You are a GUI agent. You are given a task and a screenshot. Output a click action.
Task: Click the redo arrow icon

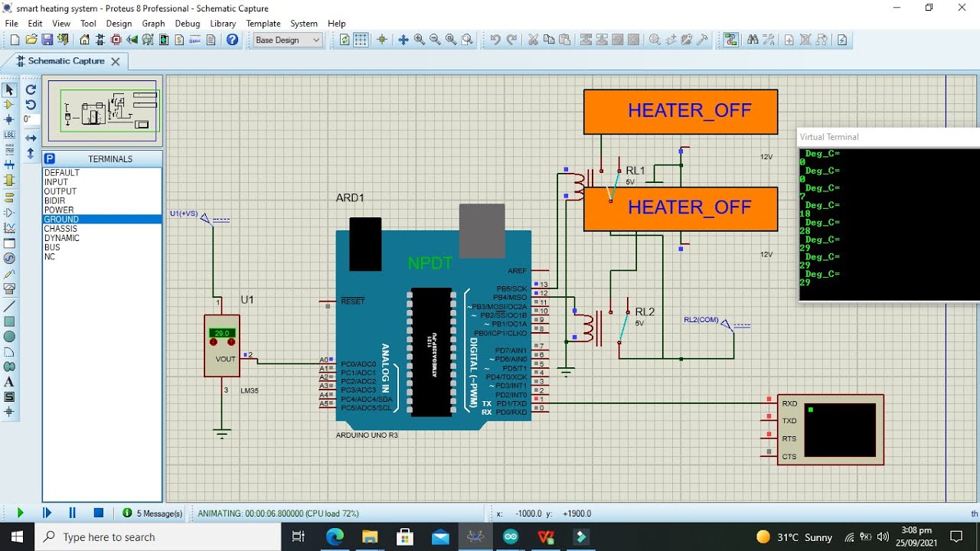tap(511, 40)
